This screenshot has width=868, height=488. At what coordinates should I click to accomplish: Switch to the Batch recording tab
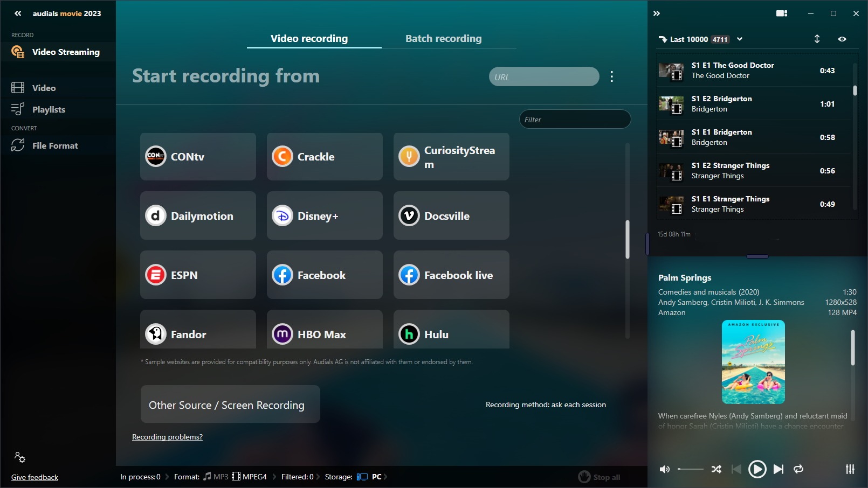[x=443, y=38]
